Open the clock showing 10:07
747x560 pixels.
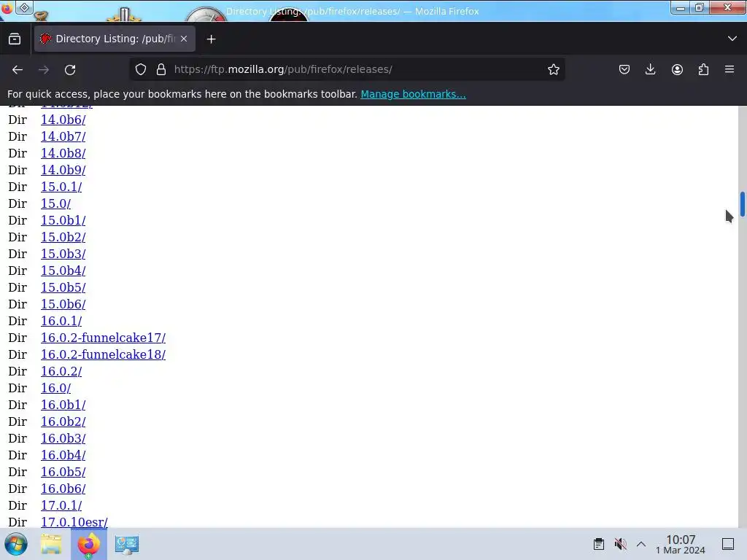click(x=681, y=544)
